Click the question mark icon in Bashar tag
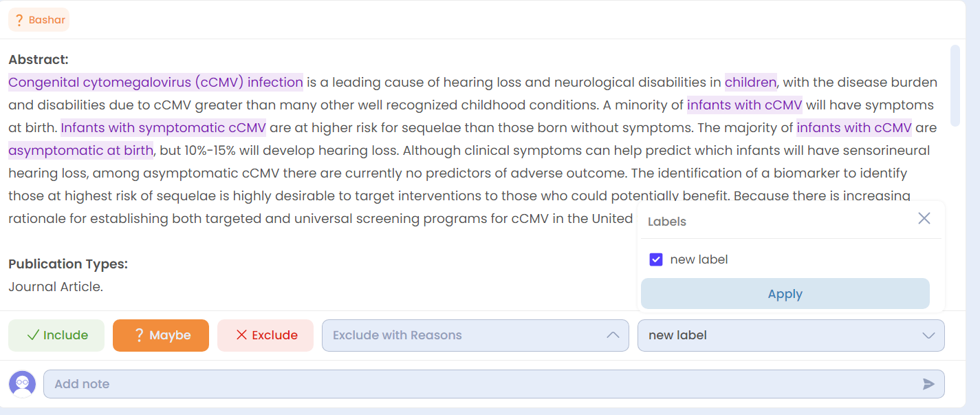This screenshot has width=980, height=415. point(19,20)
